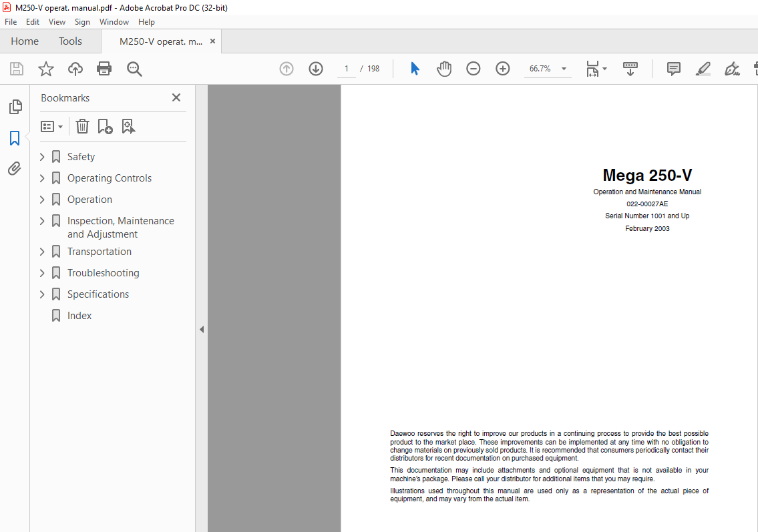
Task: Close the Bookmarks panel
Action: pos(176,97)
